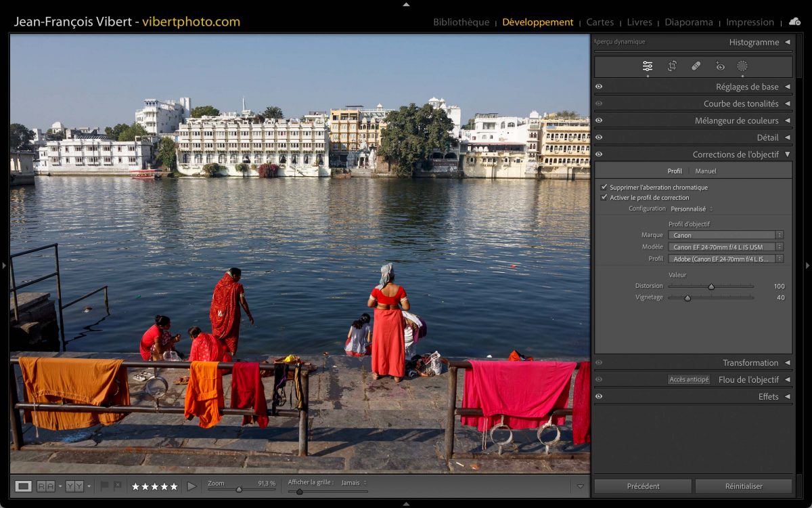Open the Marque Canon dropdown
Screen dimensions: 812x508
pyautogui.click(x=725, y=235)
